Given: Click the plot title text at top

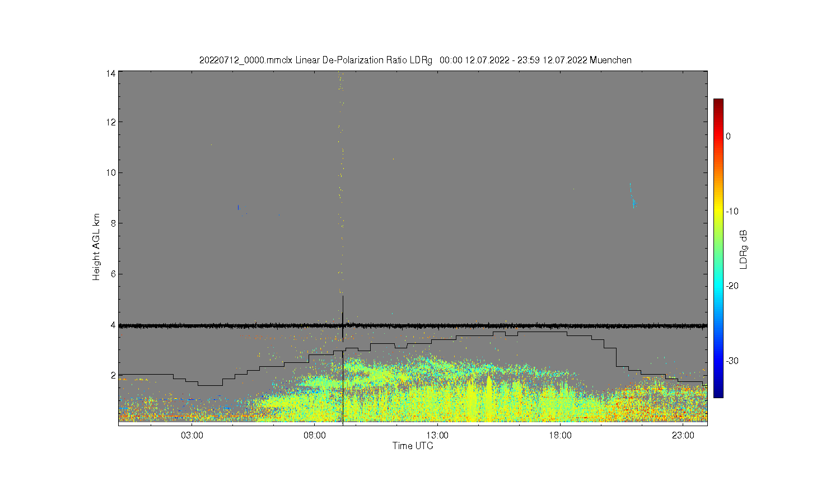Looking at the screenshot, I should [x=416, y=60].
